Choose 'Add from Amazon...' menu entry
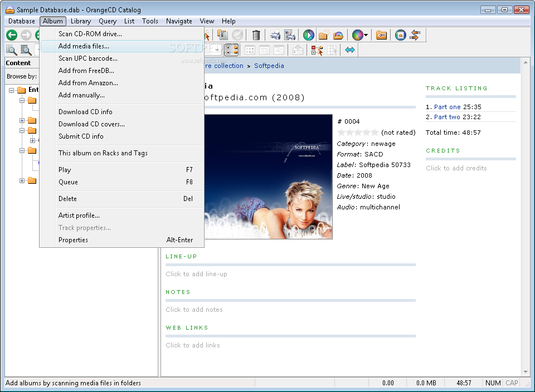The width and height of the screenshot is (535, 392). [x=122, y=83]
